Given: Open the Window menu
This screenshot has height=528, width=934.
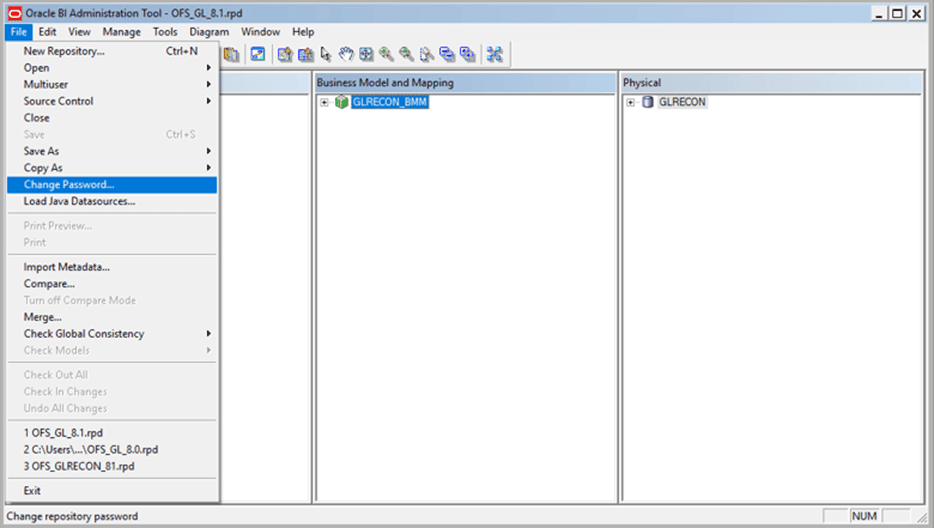Looking at the screenshot, I should coord(260,32).
